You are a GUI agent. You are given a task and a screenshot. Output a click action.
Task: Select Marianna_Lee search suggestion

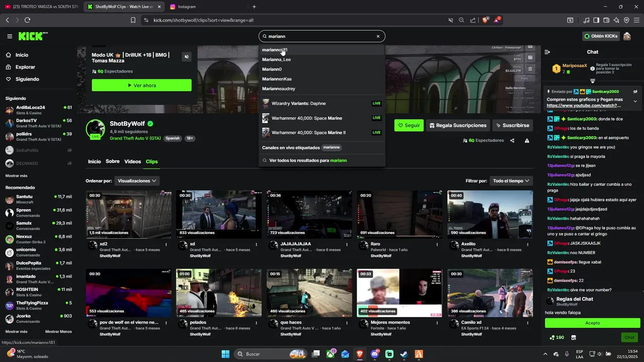[322, 59]
